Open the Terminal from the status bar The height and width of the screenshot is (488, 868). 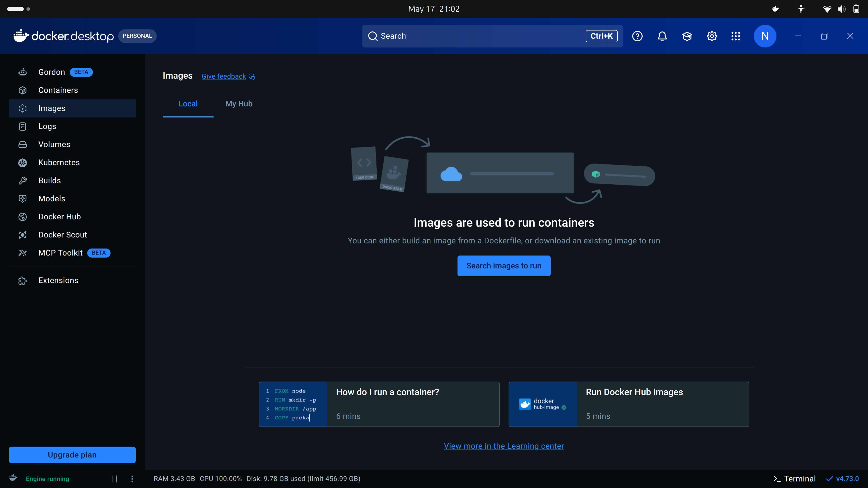point(795,479)
